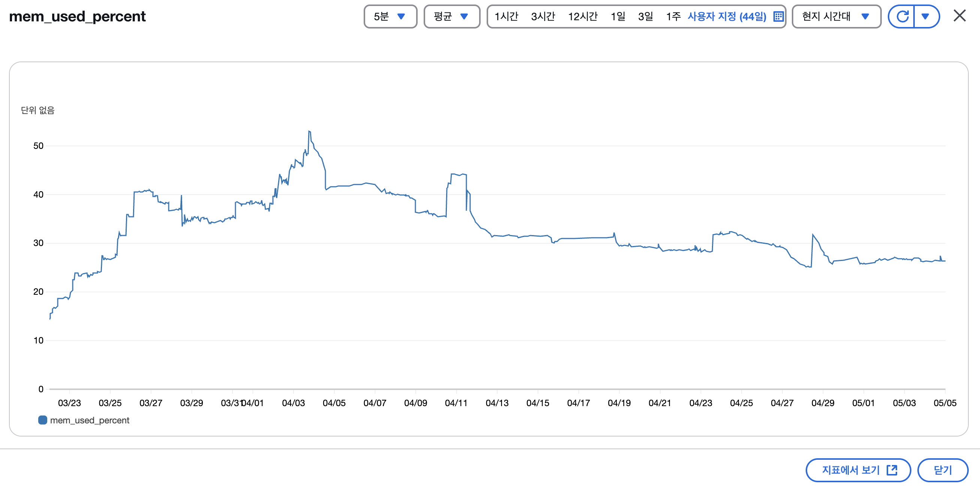Toggle the mem_used_percent legend label

[x=90, y=420]
